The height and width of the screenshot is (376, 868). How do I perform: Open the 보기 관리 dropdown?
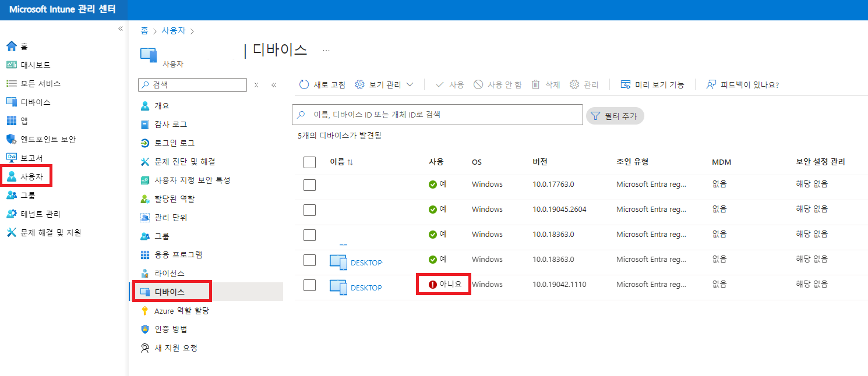pyautogui.click(x=384, y=85)
